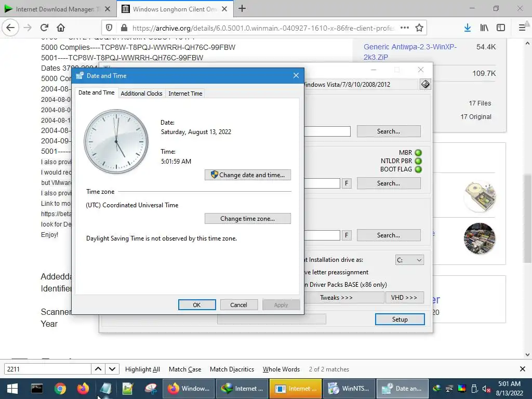Viewport: 532px width, 399px height.
Task: Click the NTLDR PBR green status indicator
Action: [418, 161]
